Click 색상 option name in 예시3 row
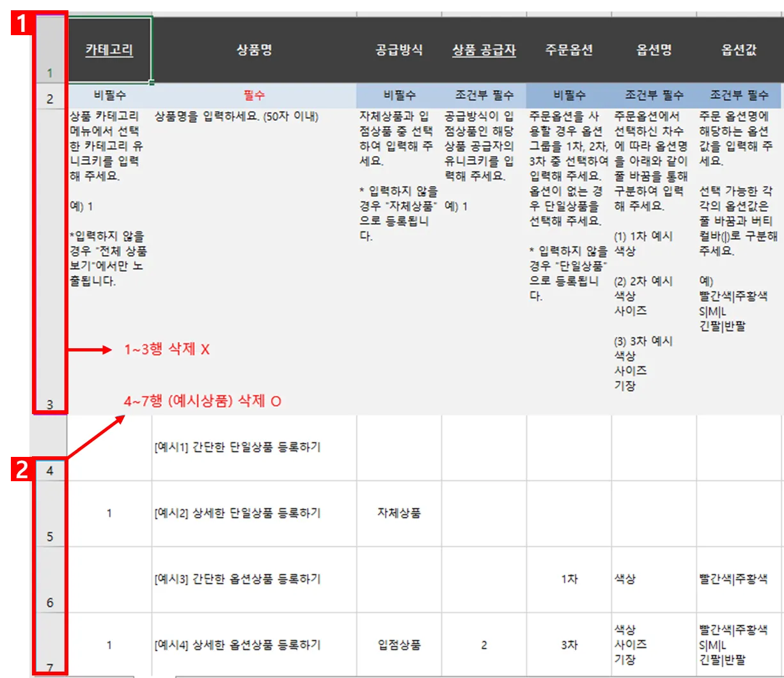The width and height of the screenshot is (784, 678). (x=654, y=580)
